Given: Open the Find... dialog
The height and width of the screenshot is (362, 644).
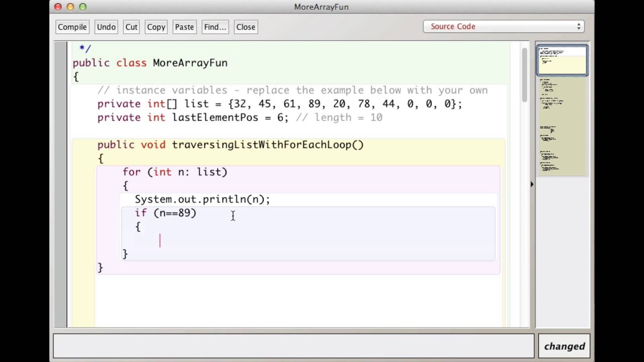Looking at the screenshot, I should 215,27.
